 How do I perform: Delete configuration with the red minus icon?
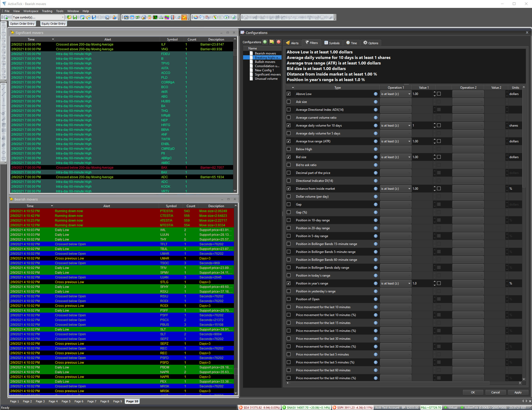(279, 42)
